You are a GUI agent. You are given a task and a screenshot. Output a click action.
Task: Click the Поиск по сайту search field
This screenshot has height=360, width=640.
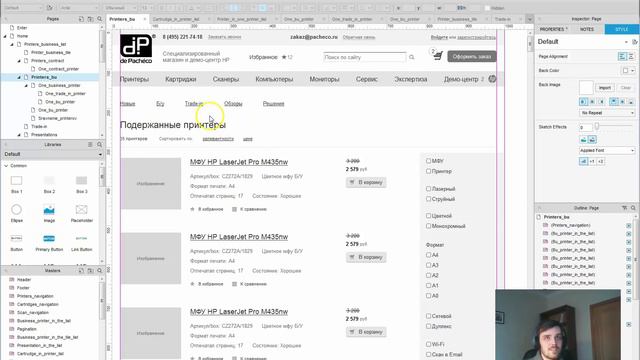tap(364, 57)
